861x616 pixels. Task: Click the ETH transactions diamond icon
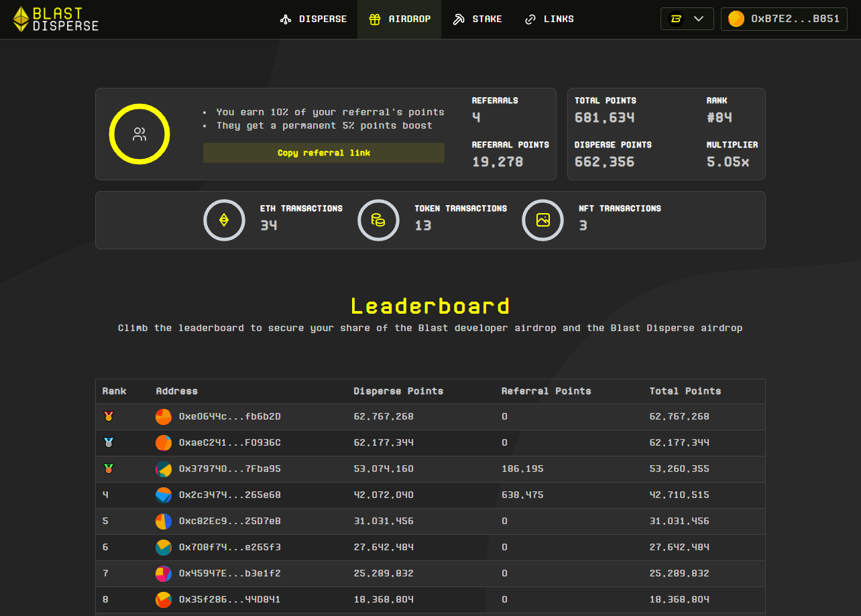coord(224,220)
